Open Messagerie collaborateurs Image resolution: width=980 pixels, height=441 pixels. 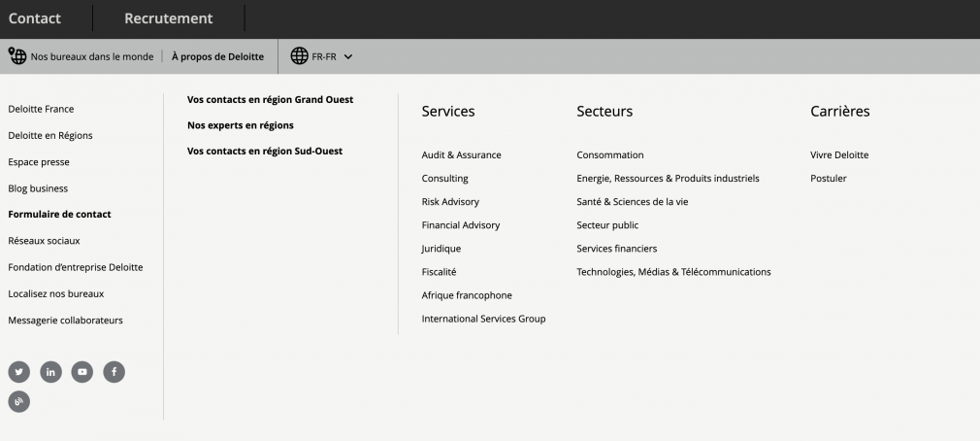[66, 321]
